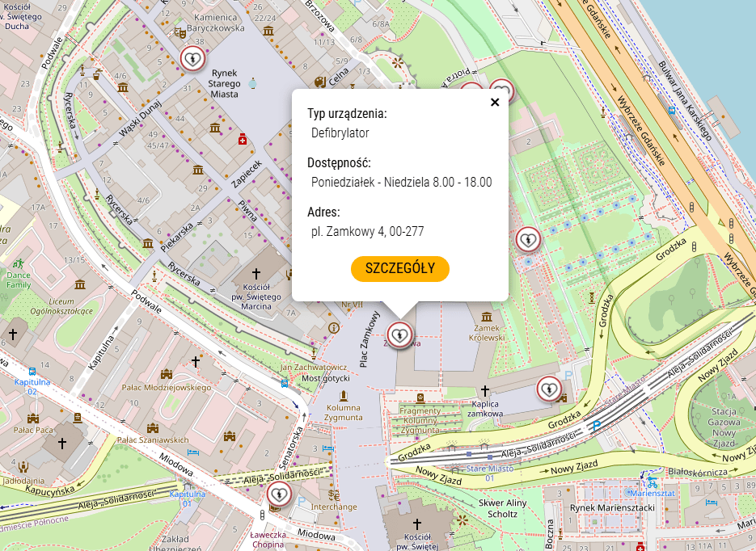The height and width of the screenshot is (551, 756).
Task: Click the Kapitulna 02 bus stop icon
Action: click(x=32, y=370)
